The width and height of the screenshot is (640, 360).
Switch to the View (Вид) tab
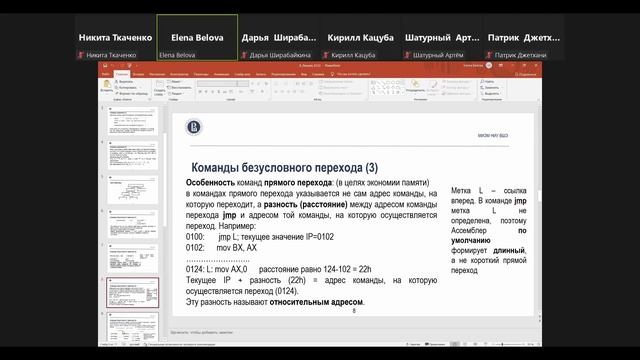point(304,74)
